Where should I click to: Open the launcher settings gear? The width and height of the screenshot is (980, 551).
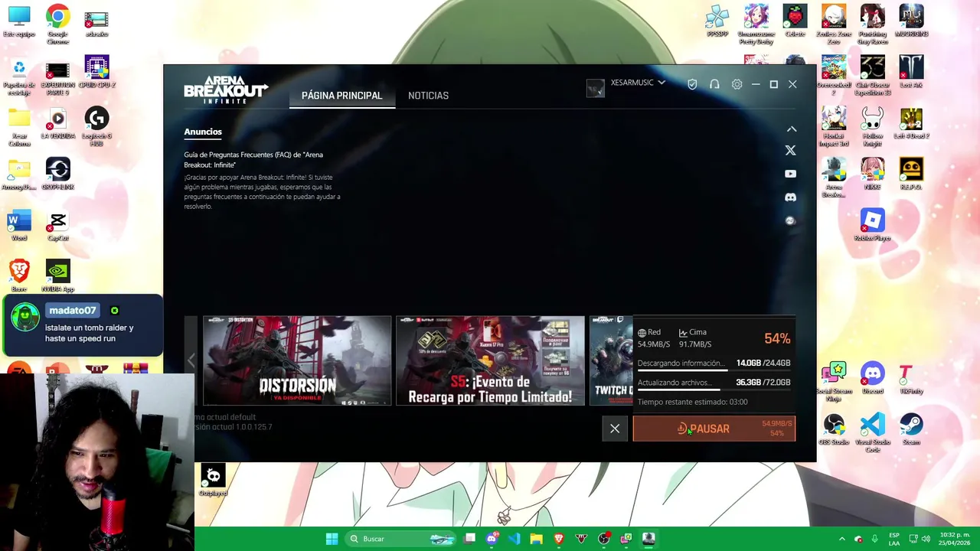pos(737,84)
